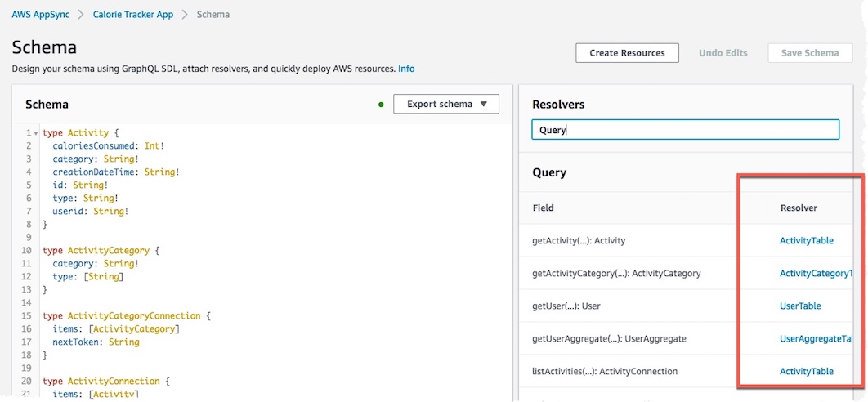Open the Calorie Tracker App breadcrumb link

(x=133, y=15)
